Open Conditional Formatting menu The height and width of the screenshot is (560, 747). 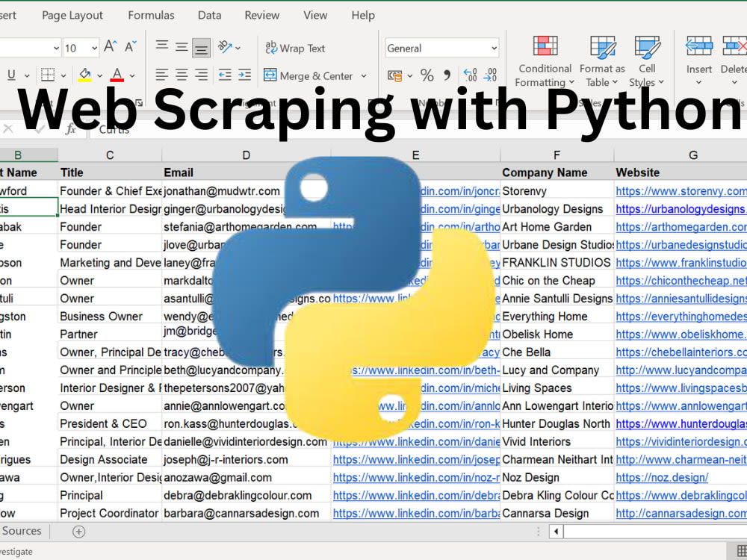coord(545,61)
